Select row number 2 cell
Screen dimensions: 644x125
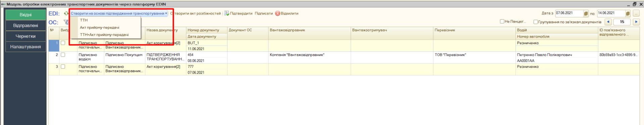pyautogui.click(x=54, y=57)
